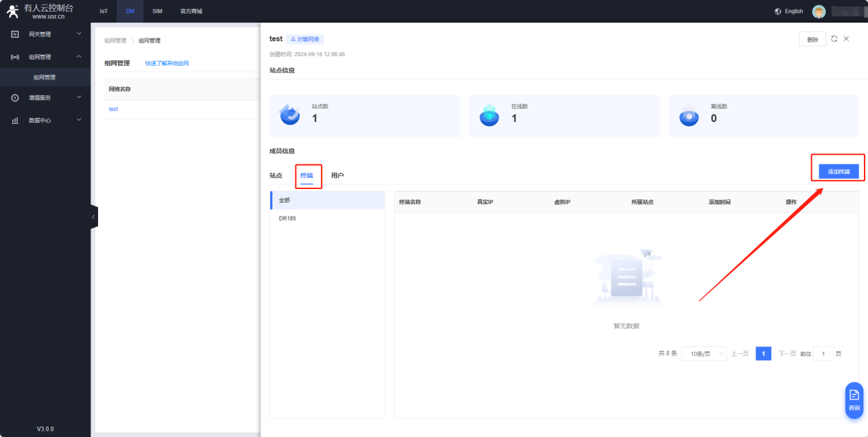868x437 pixels.
Task: Click the 删除 button
Action: tap(812, 40)
